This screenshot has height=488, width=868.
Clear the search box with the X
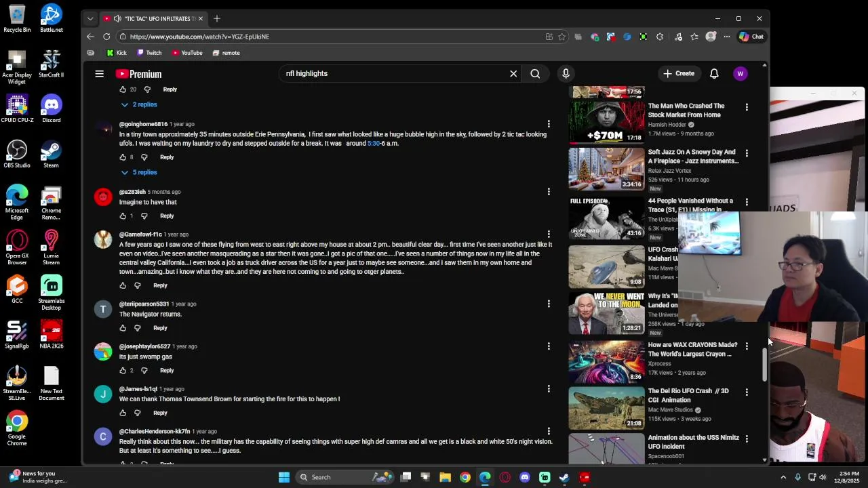513,73
